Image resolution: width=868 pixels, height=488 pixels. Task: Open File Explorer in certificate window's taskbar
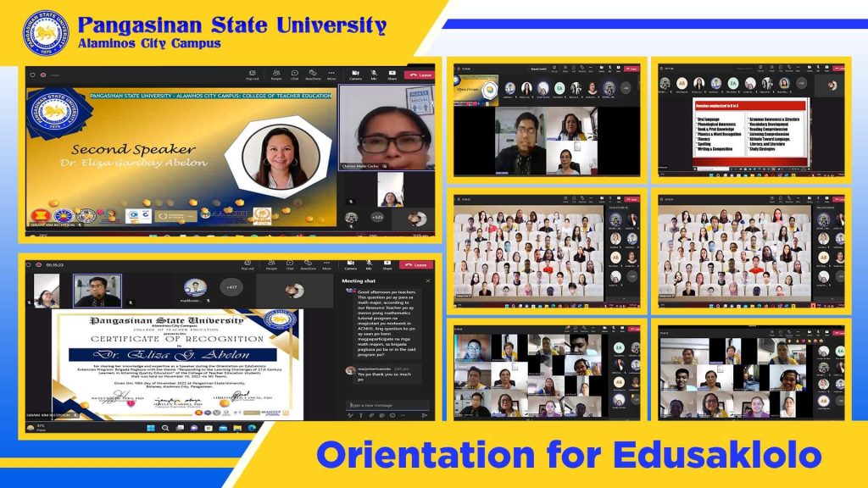237,428
